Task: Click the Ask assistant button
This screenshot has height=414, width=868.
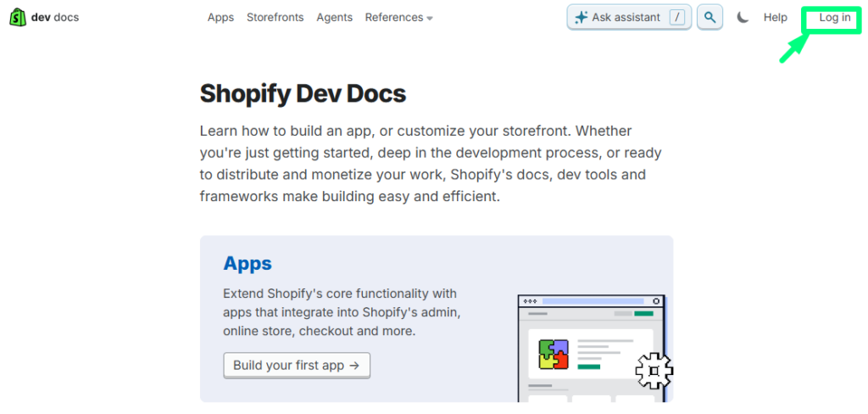Action: click(629, 17)
